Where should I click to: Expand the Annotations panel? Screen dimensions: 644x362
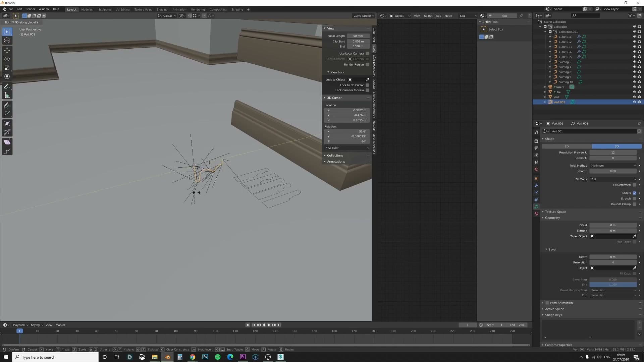coord(336,162)
